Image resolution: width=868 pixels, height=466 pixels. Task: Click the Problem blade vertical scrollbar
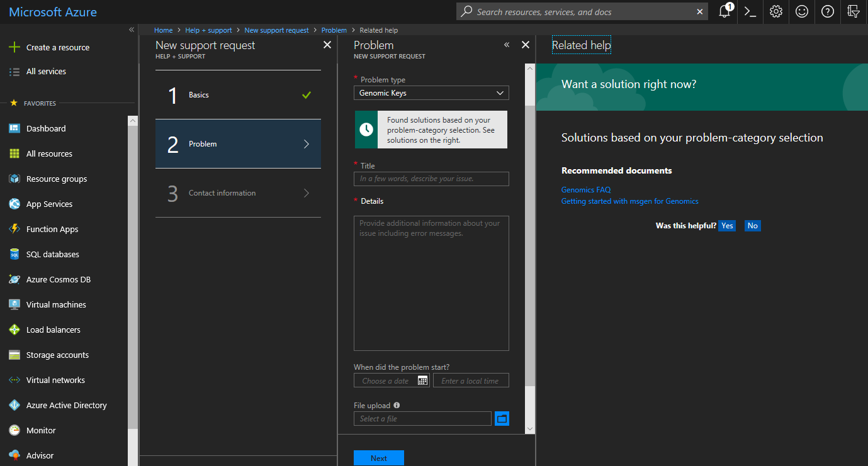tap(529, 245)
